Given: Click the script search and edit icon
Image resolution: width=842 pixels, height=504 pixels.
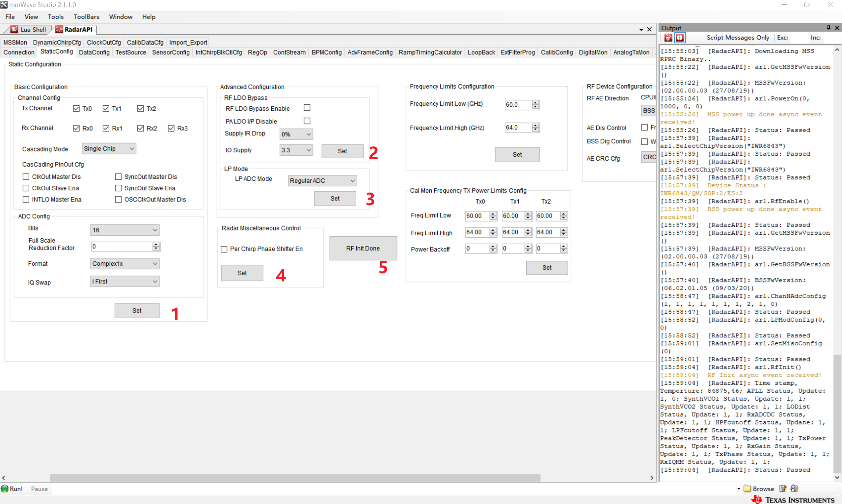Looking at the screenshot, I should tap(794, 489).
